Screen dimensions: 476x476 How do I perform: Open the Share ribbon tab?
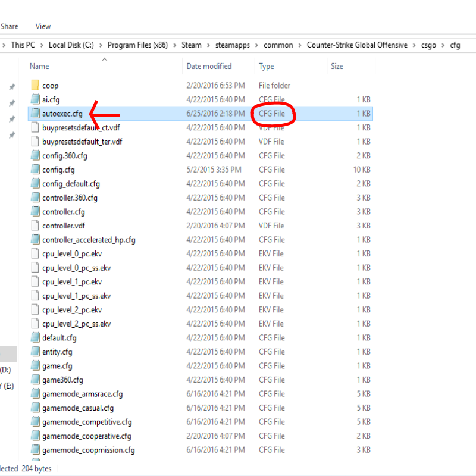pos(10,27)
